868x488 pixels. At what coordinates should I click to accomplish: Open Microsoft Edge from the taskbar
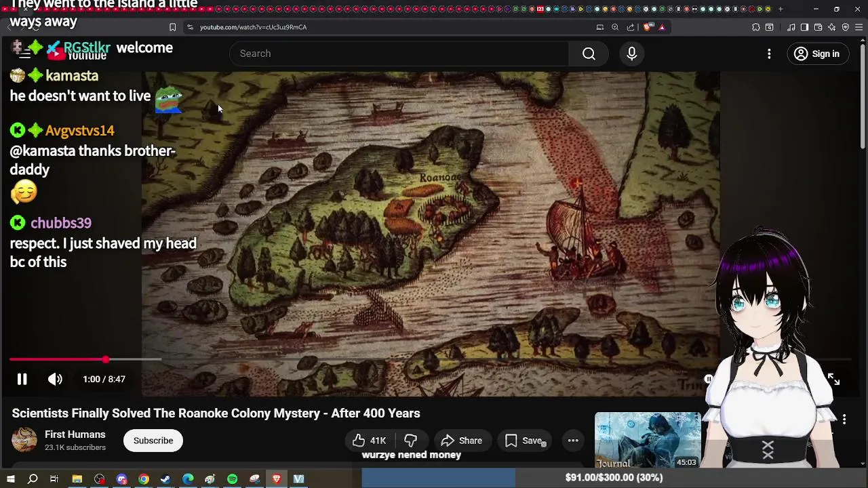click(188, 479)
